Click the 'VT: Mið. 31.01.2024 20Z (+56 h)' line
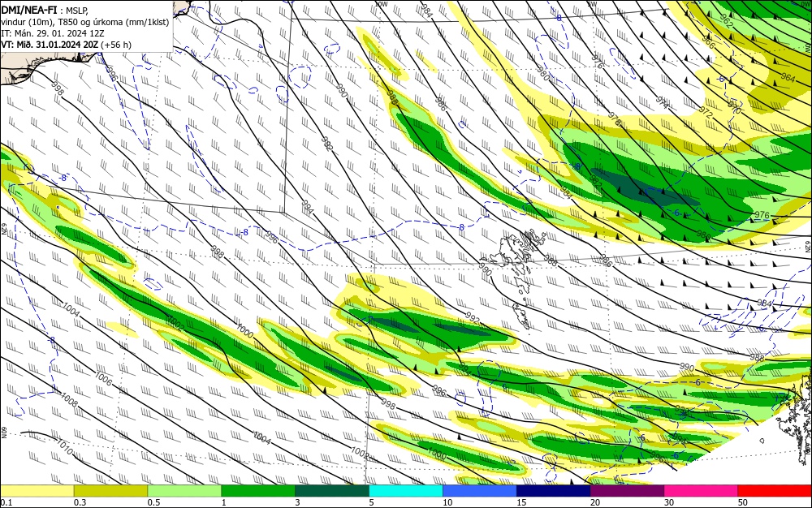 [x=67, y=45]
